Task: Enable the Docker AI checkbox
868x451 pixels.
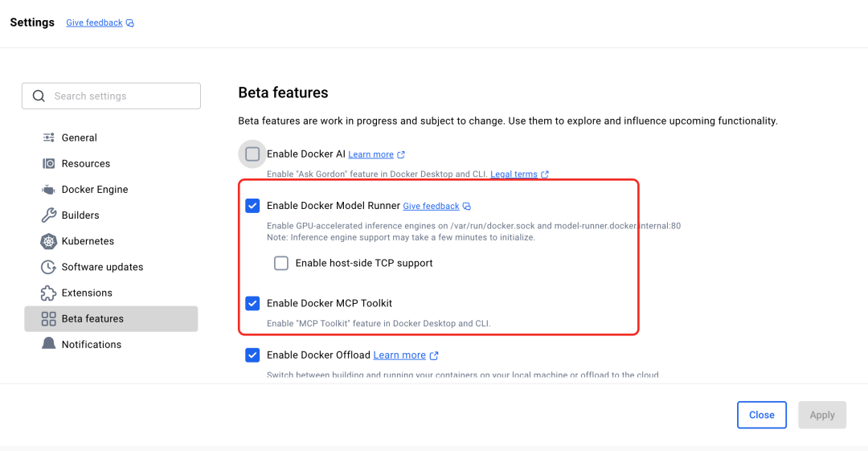Action: pos(252,154)
